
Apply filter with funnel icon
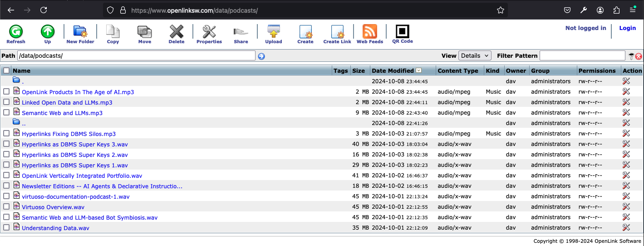[631, 56]
